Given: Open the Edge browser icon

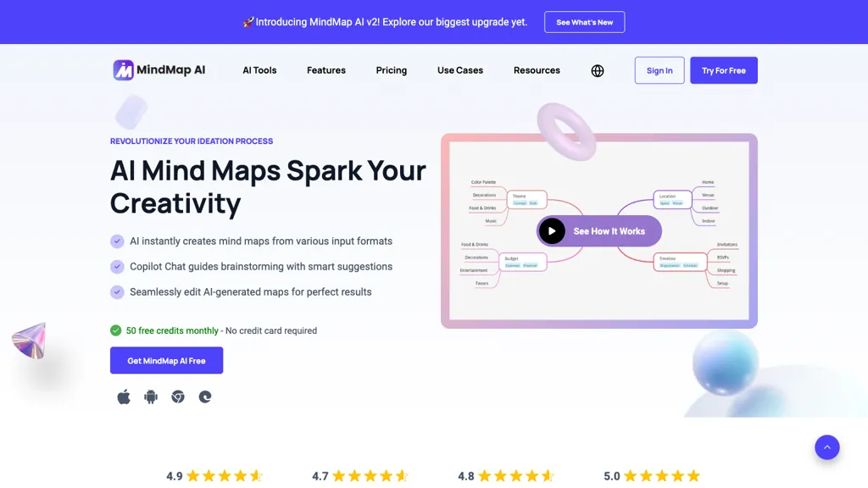Looking at the screenshot, I should [x=205, y=396].
